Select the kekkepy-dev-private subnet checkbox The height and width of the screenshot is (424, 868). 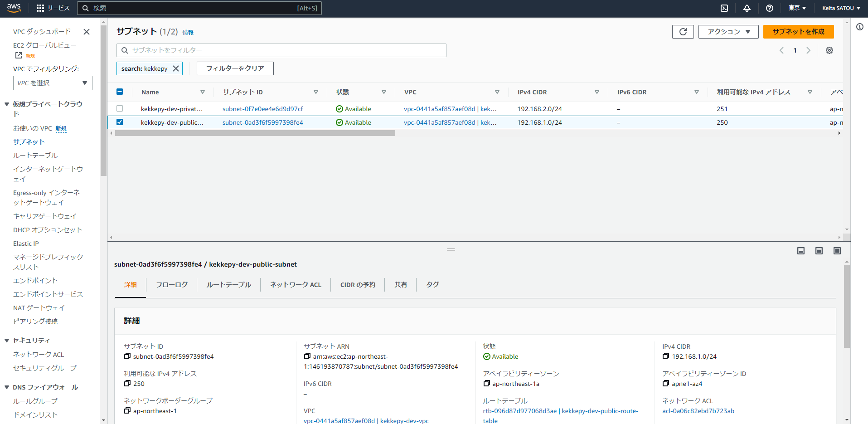click(x=120, y=109)
